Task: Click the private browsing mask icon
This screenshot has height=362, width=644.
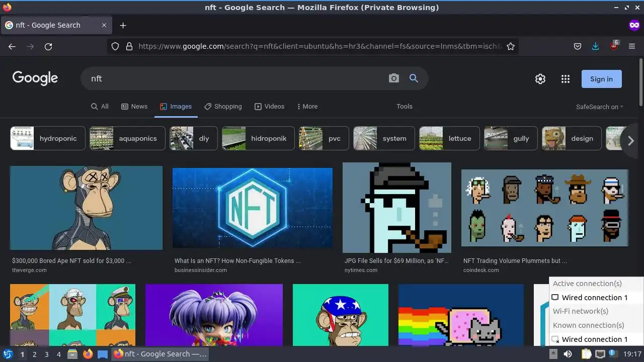Action: click(x=634, y=25)
